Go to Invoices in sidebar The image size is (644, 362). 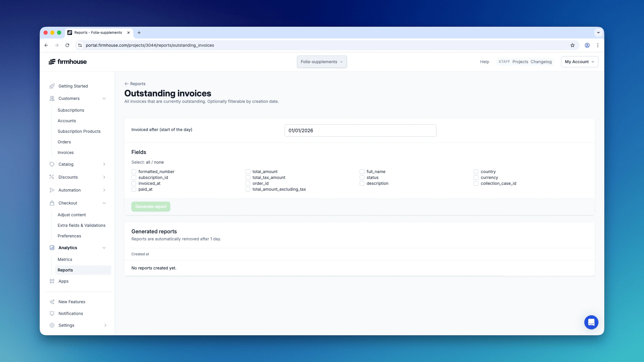pyautogui.click(x=66, y=152)
